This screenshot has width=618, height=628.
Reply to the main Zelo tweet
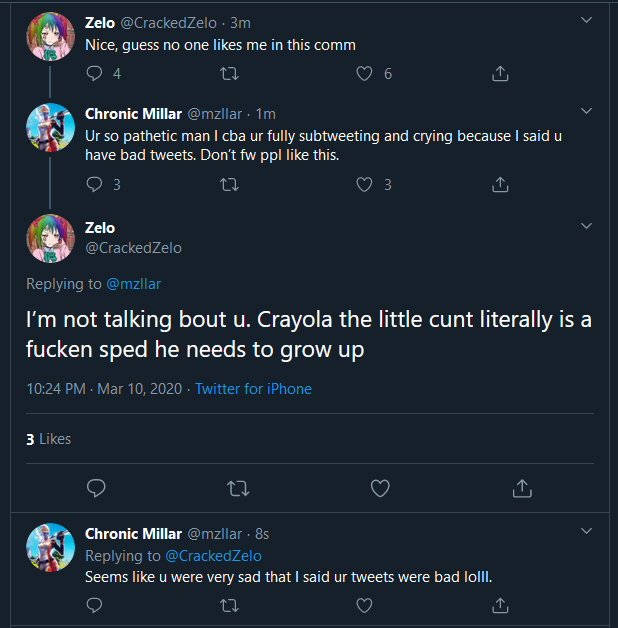coord(97,488)
